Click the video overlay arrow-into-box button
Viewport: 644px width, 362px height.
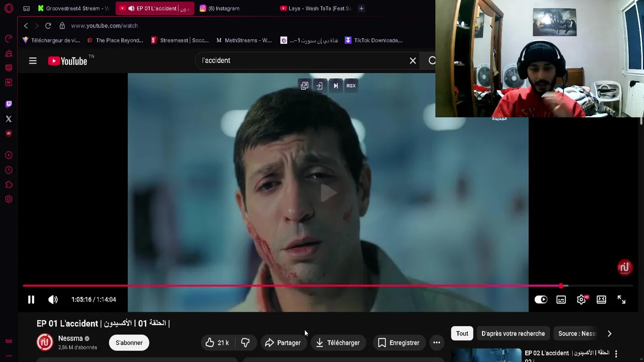[x=319, y=85]
